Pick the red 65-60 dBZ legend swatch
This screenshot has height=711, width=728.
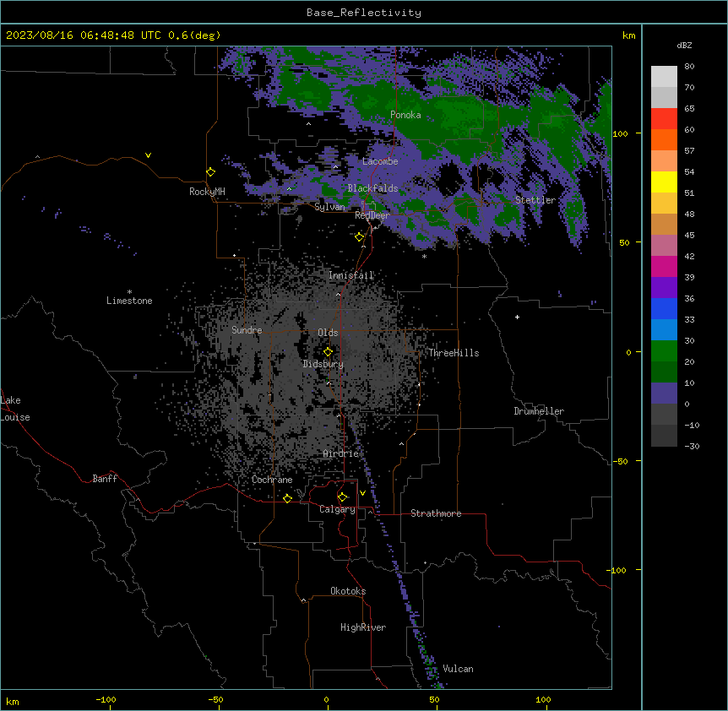tap(664, 118)
